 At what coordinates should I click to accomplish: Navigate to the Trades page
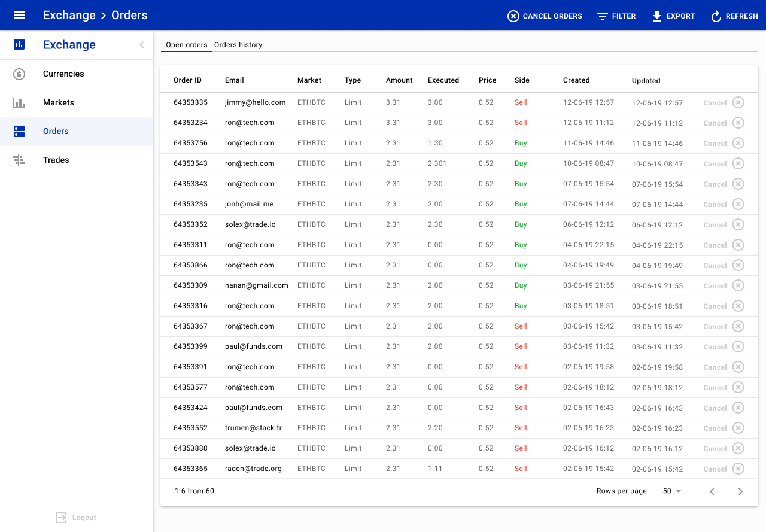77,160
